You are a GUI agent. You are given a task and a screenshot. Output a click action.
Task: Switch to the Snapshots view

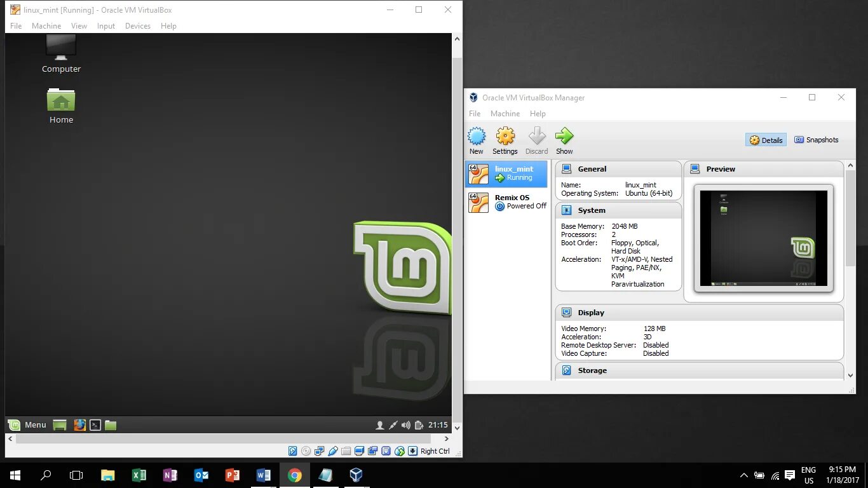(x=817, y=140)
